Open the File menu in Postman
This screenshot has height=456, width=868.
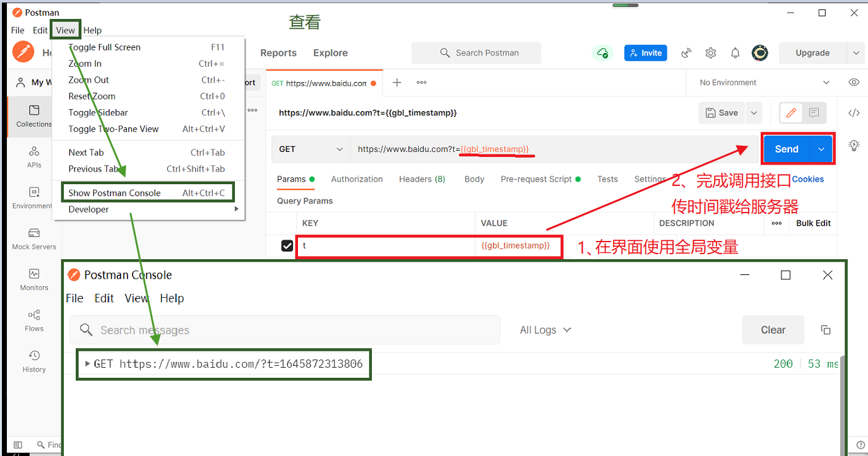coord(18,30)
